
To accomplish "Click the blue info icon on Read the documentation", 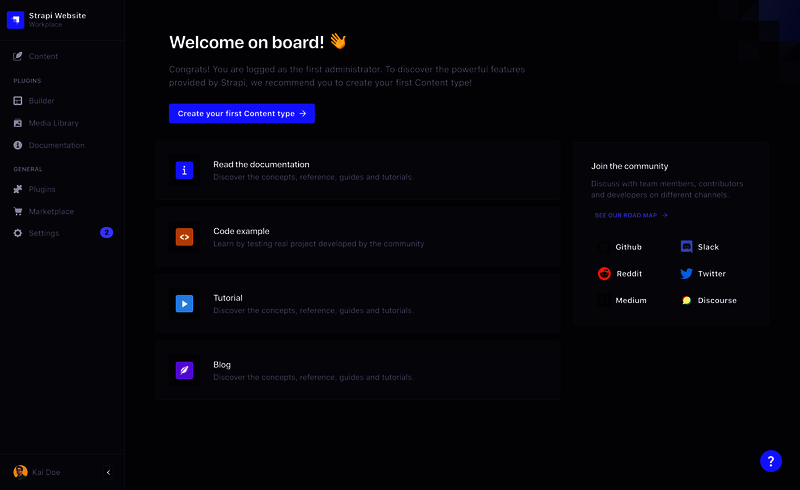I will [185, 170].
